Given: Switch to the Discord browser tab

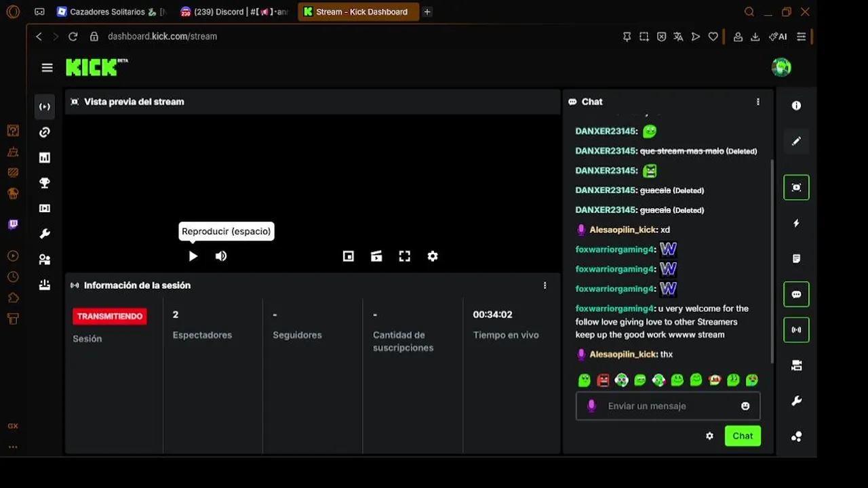Looking at the screenshot, I should tap(235, 12).
